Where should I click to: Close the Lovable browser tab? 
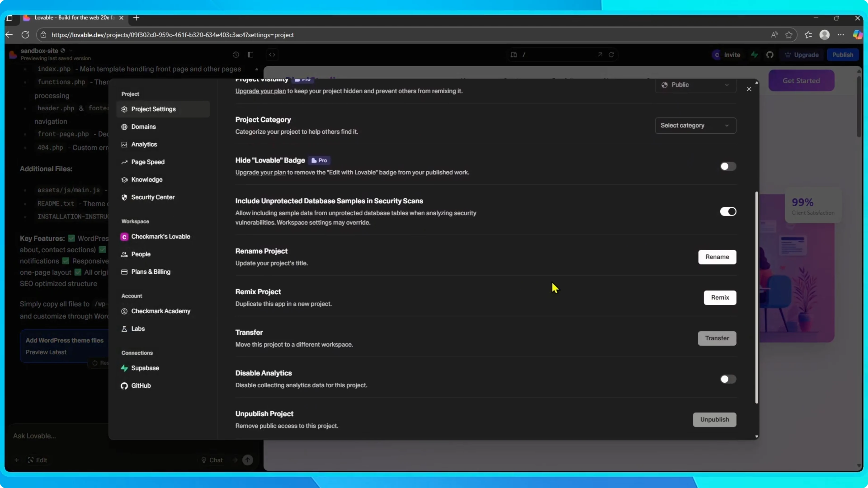[x=121, y=18]
